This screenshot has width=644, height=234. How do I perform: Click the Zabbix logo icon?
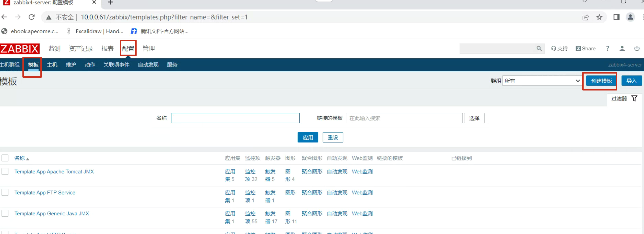pos(20,49)
